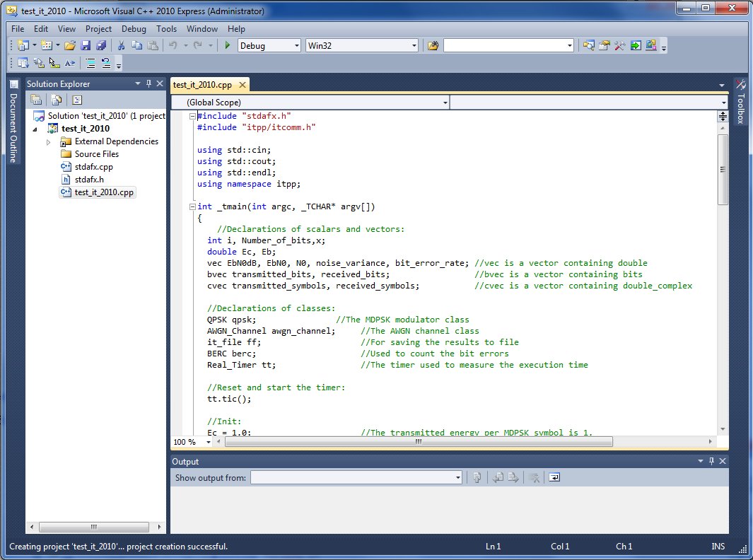
Task: Collapse the _tmain function outline box
Action: (192, 207)
